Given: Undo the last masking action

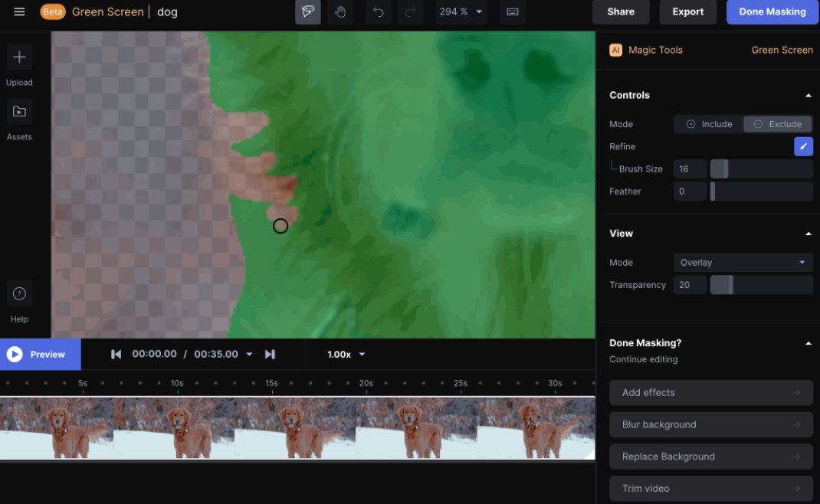Looking at the screenshot, I should pyautogui.click(x=378, y=11).
